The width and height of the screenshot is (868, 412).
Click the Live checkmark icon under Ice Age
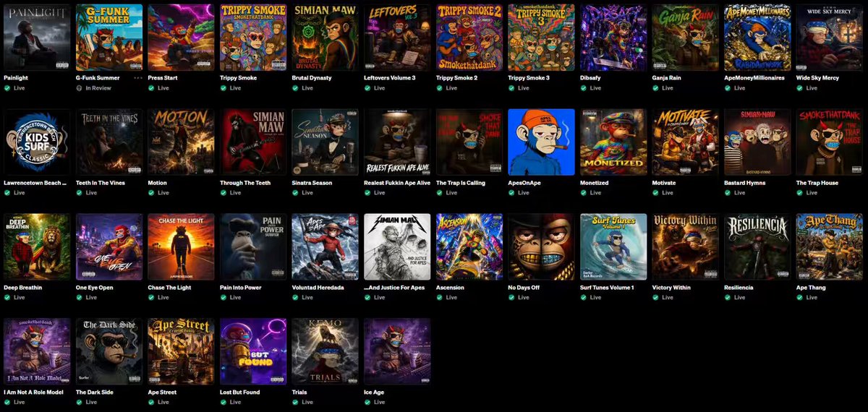[367, 402]
